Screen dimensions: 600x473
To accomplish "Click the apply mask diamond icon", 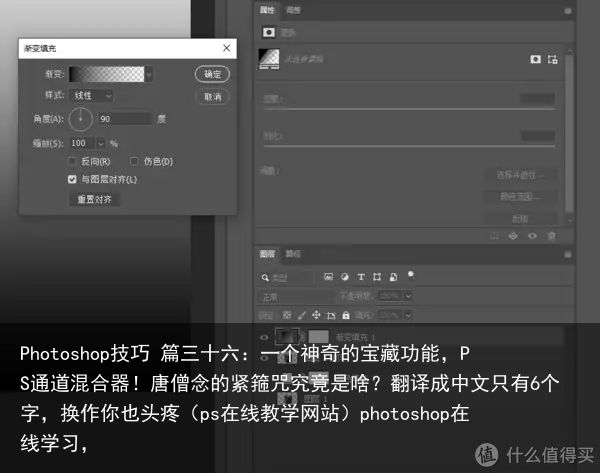I will (513, 236).
